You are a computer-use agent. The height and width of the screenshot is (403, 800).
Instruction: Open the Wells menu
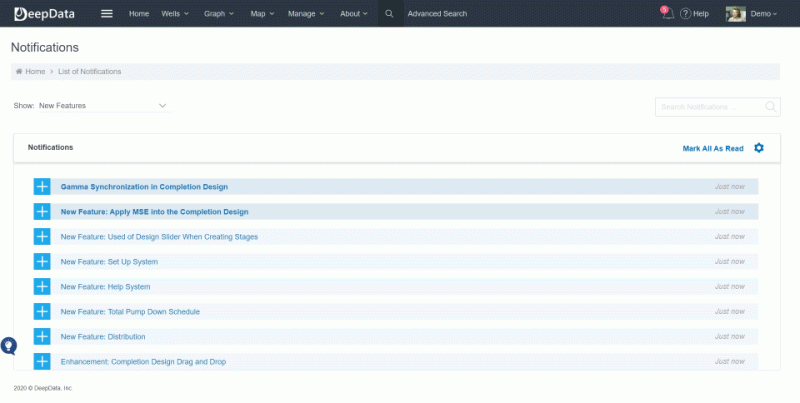pos(174,14)
